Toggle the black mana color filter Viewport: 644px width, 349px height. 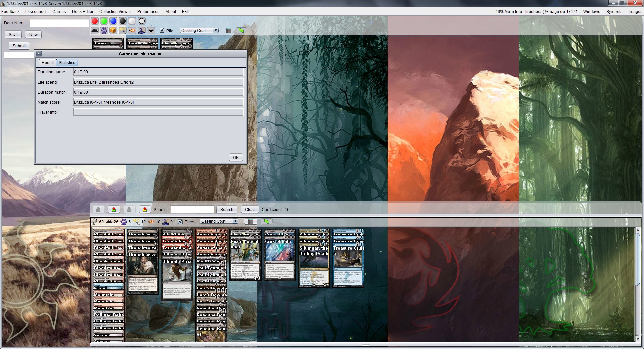[x=123, y=21]
